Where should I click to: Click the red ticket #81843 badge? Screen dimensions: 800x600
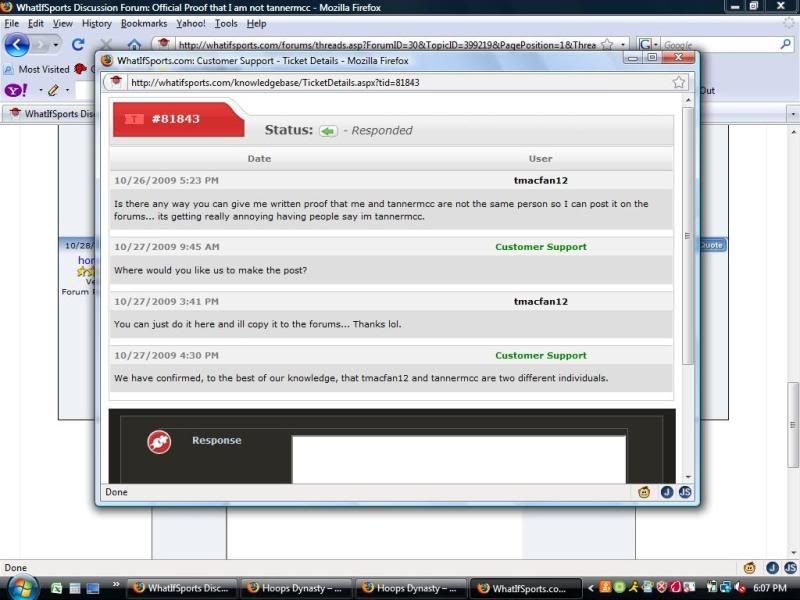point(177,119)
